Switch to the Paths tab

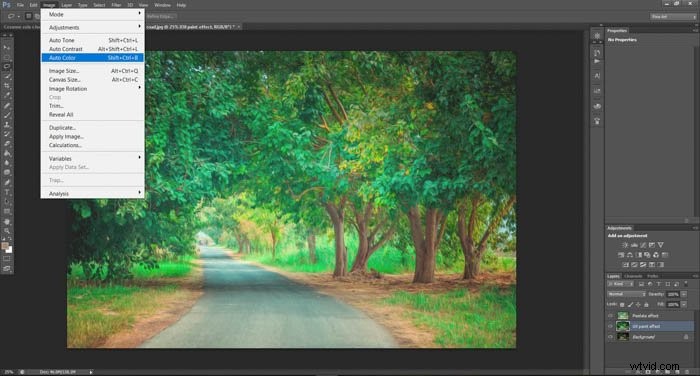pyautogui.click(x=653, y=276)
